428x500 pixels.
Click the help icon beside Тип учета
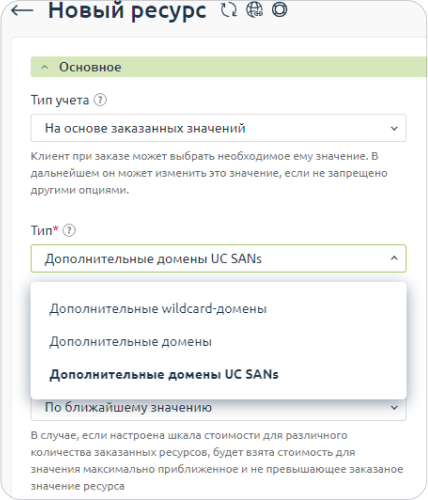pos(100,100)
